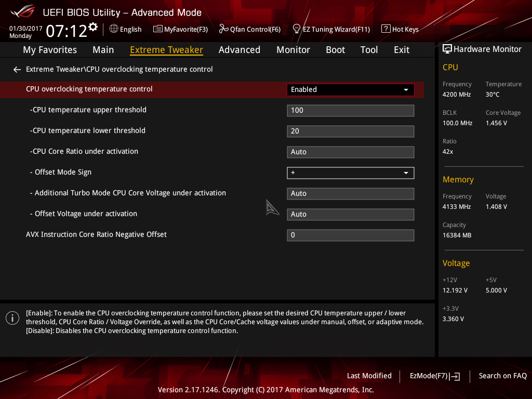Click AVX Instruction Core Ratio Negative Offset field
The height and width of the screenshot is (399, 532).
(x=351, y=235)
